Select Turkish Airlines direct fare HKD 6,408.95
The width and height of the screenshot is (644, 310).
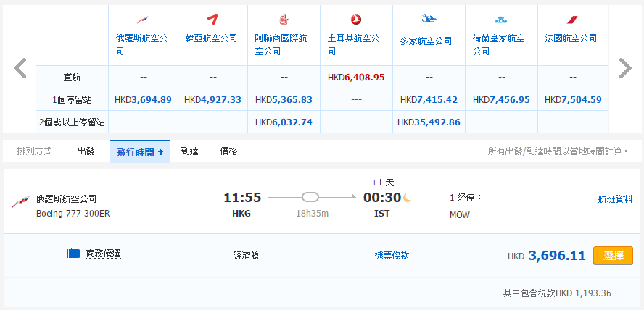coord(356,77)
